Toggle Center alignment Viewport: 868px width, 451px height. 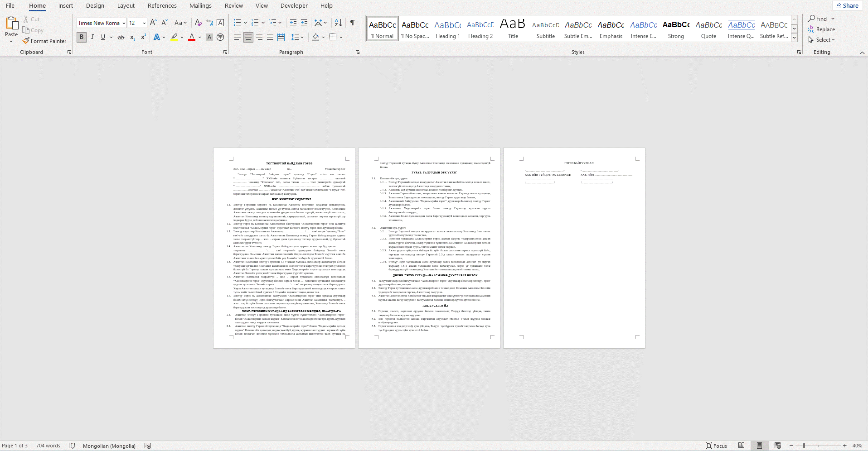[248, 37]
